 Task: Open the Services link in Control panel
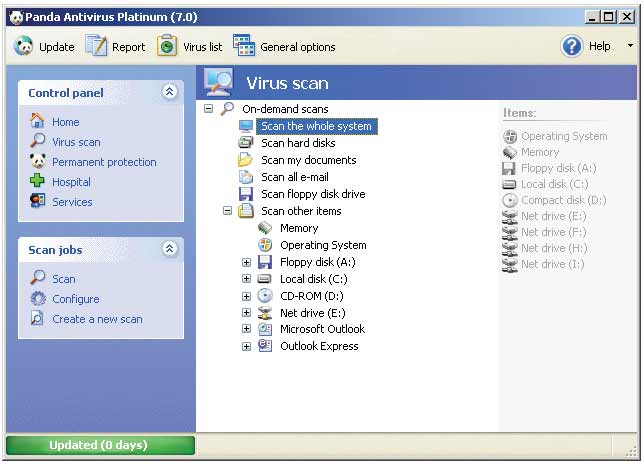point(72,202)
